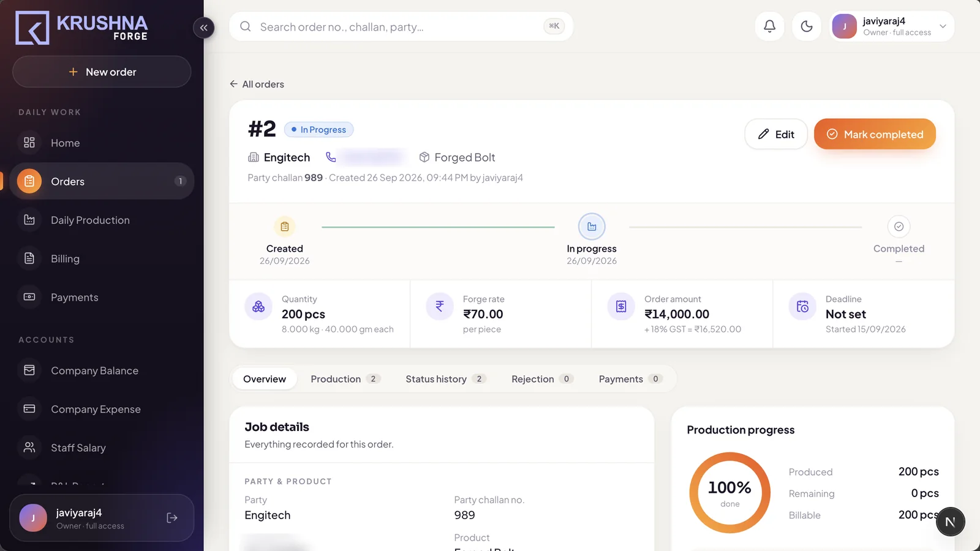Viewport: 980px width, 551px height.
Task: Open the Status history tab
Action: coord(446,379)
